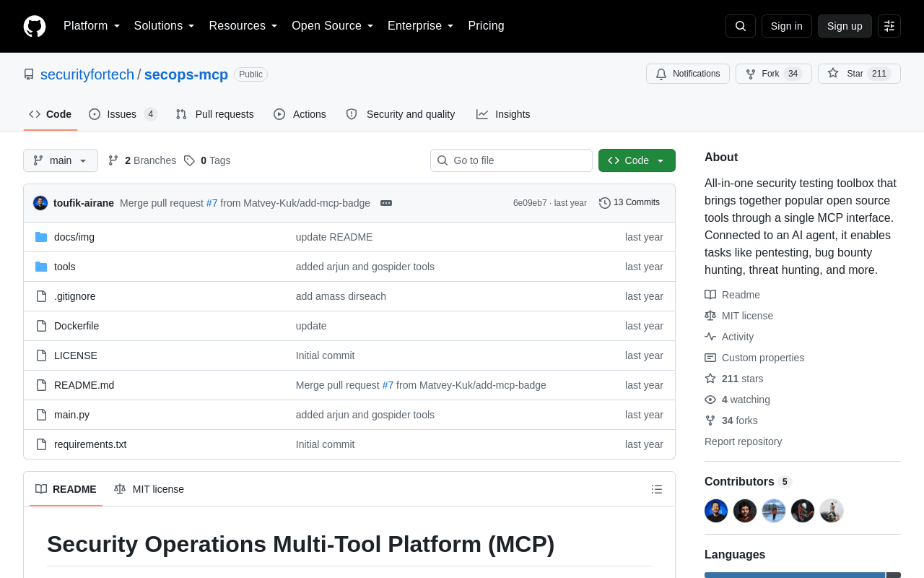Image resolution: width=924 pixels, height=578 pixels.
Task: Click Report repository link
Action: point(743,441)
